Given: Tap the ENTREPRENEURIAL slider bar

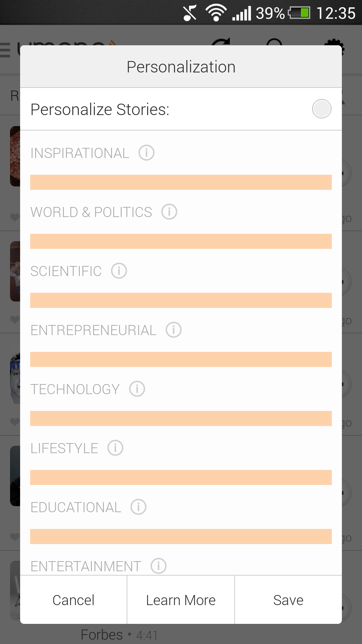Looking at the screenshot, I should pyautogui.click(x=181, y=360).
